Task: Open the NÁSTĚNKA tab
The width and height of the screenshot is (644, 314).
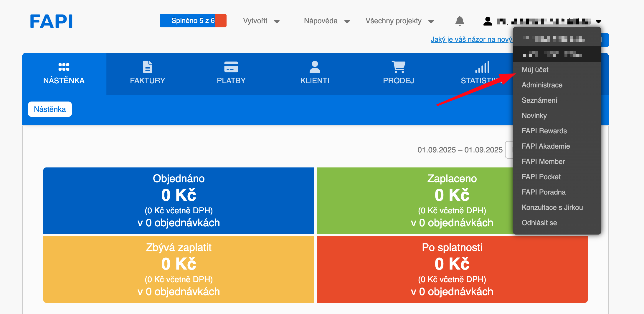Action: click(x=64, y=74)
